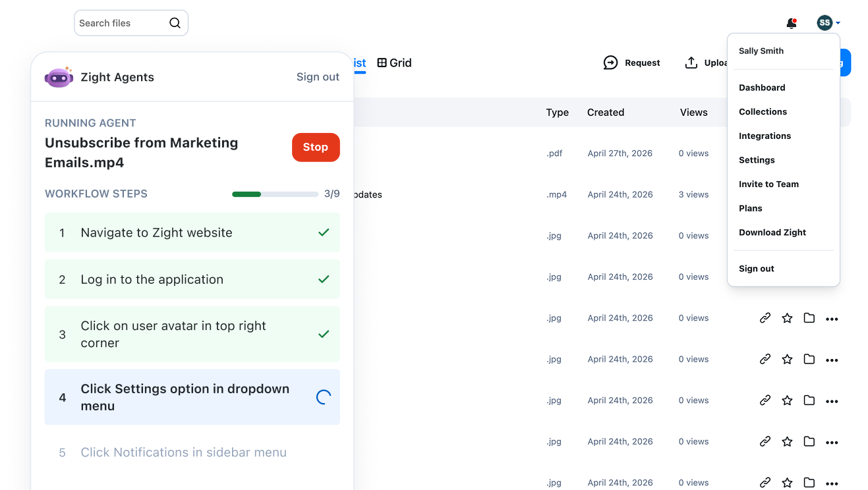Stop the running agent

(x=316, y=148)
